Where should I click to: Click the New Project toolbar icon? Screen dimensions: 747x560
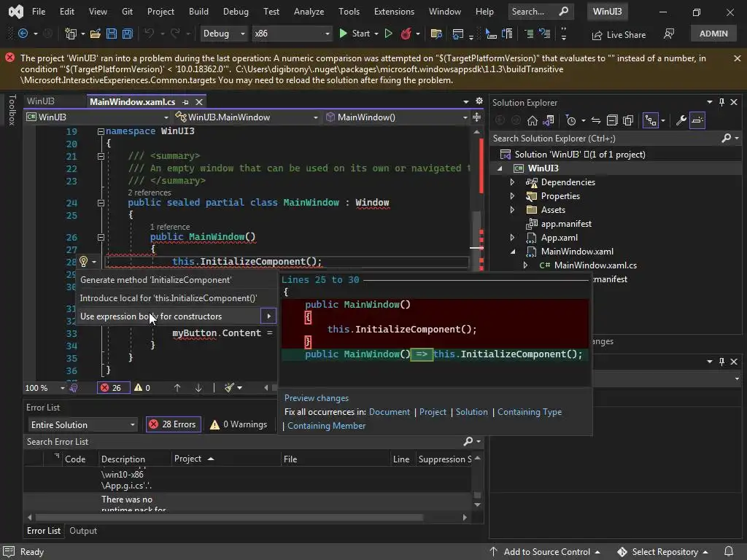(71, 34)
